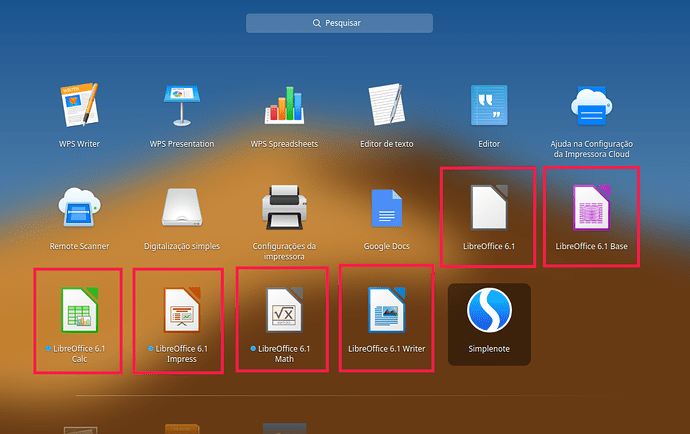
Task: Click the Google Docs label text
Action: tap(386, 246)
